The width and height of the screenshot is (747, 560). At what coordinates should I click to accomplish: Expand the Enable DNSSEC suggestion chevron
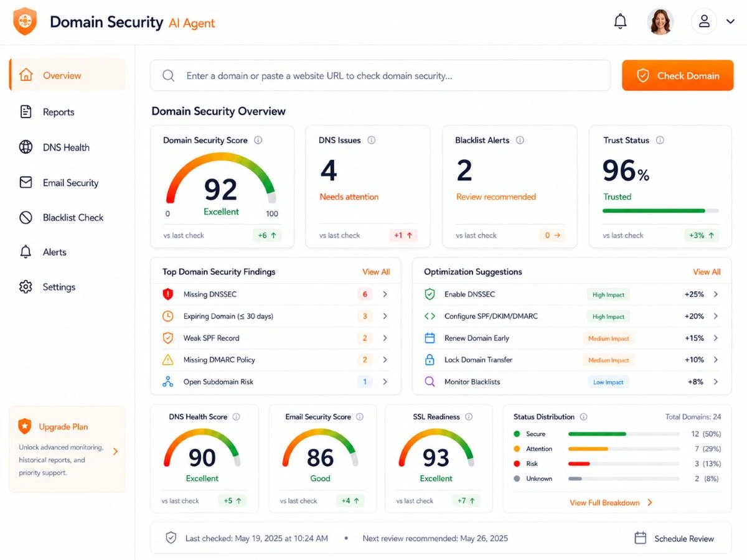pos(716,294)
